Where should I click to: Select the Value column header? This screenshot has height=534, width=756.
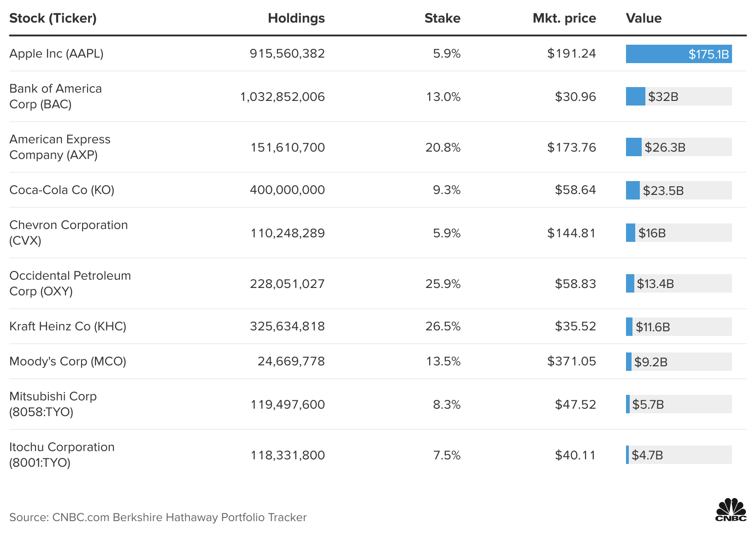coord(644,18)
